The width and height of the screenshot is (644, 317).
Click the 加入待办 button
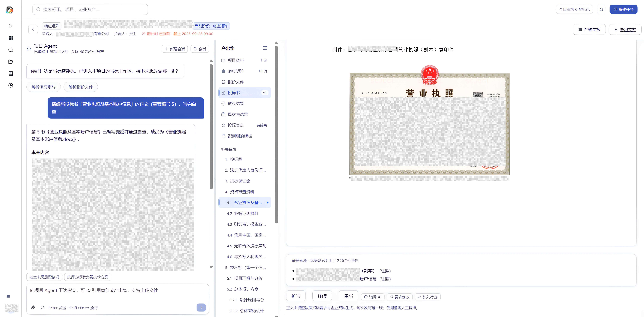click(428, 297)
